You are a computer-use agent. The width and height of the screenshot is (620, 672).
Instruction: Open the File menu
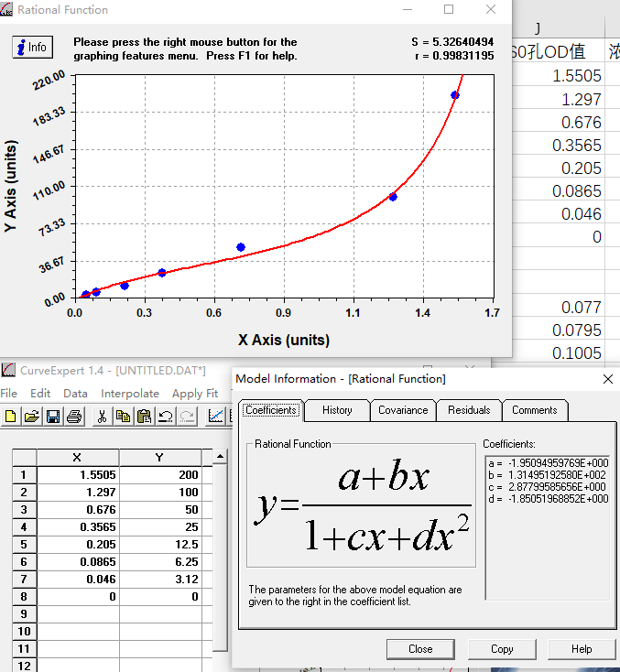point(9,394)
